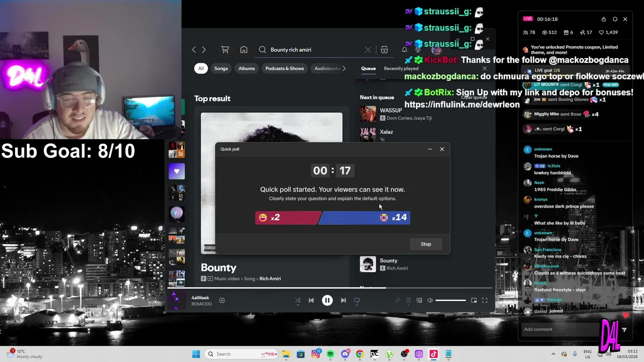The width and height of the screenshot is (644, 362).
Task: View the 78 viewers count
Action: point(529,32)
